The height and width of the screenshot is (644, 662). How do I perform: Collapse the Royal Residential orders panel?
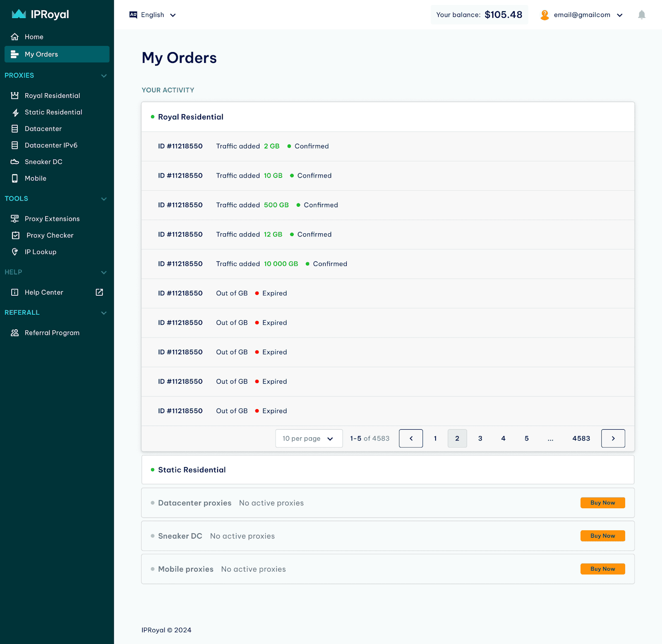pos(388,117)
